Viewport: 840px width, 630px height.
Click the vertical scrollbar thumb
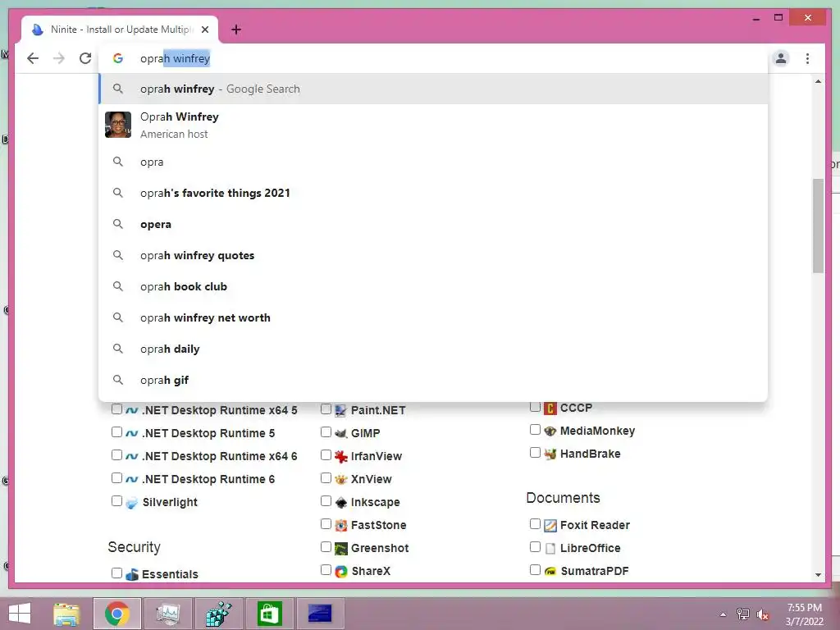[818, 226]
